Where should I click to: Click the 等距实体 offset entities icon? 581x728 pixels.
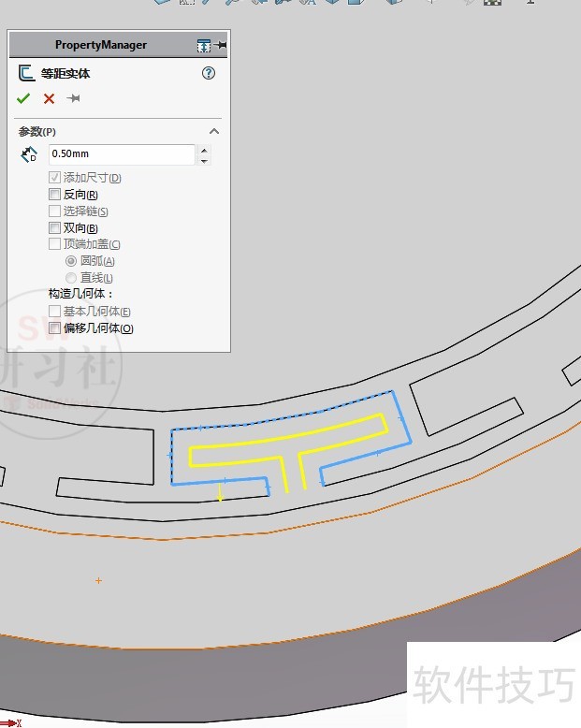point(26,73)
